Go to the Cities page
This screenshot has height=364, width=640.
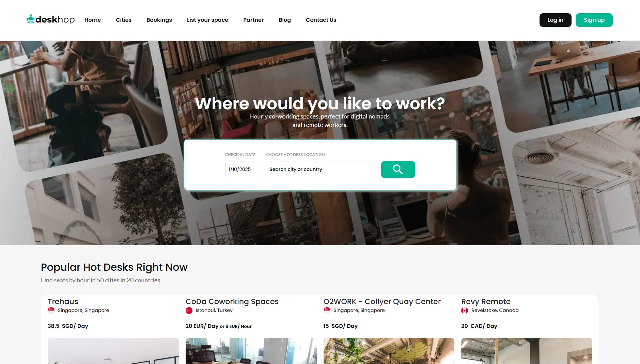[x=124, y=20]
